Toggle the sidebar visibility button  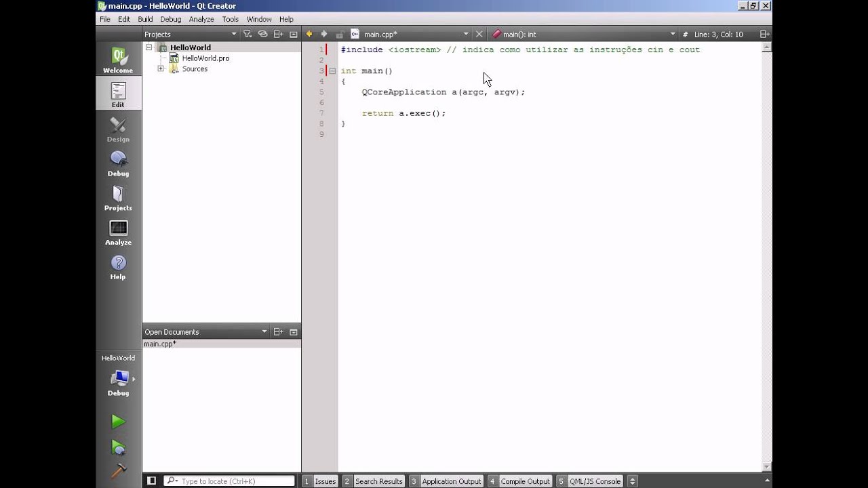[152, 481]
